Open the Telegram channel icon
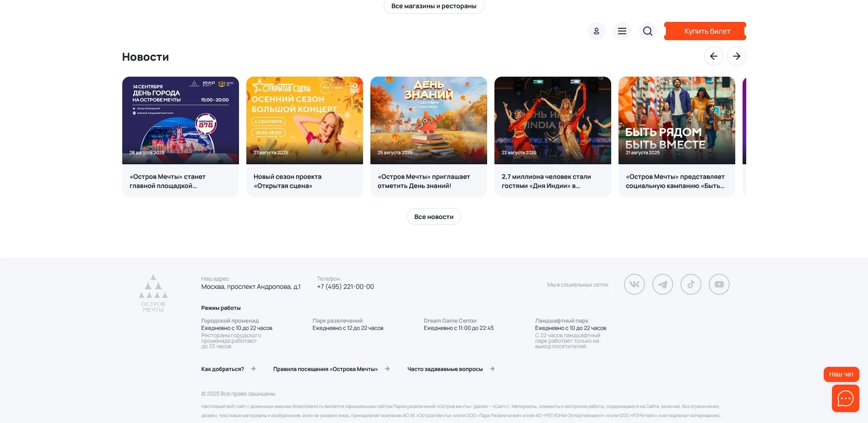 (x=662, y=284)
